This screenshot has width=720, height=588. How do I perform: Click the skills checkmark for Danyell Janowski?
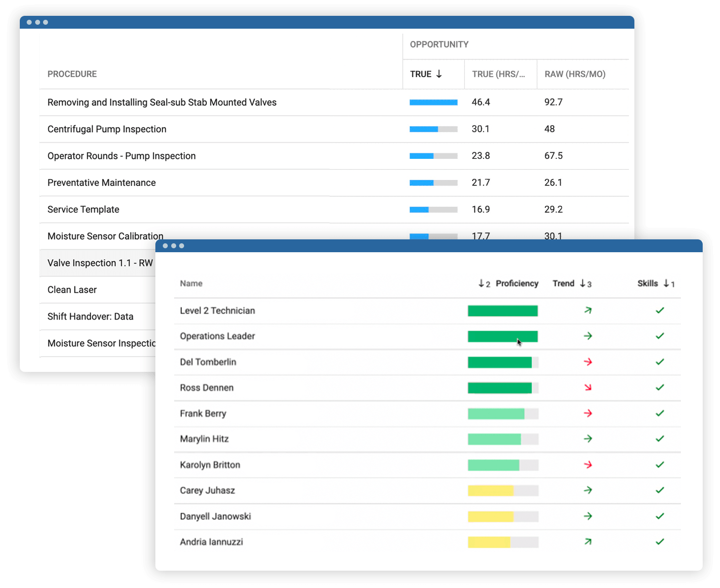[x=660, y=516]
